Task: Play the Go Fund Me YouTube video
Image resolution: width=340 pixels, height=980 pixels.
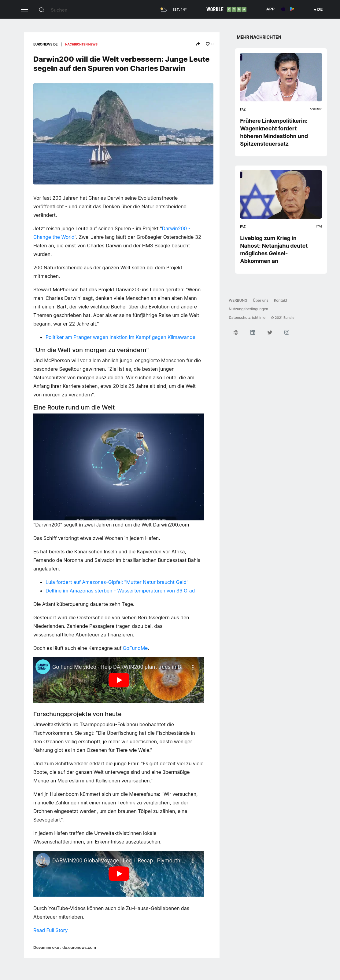Action: tap(119, 680)
